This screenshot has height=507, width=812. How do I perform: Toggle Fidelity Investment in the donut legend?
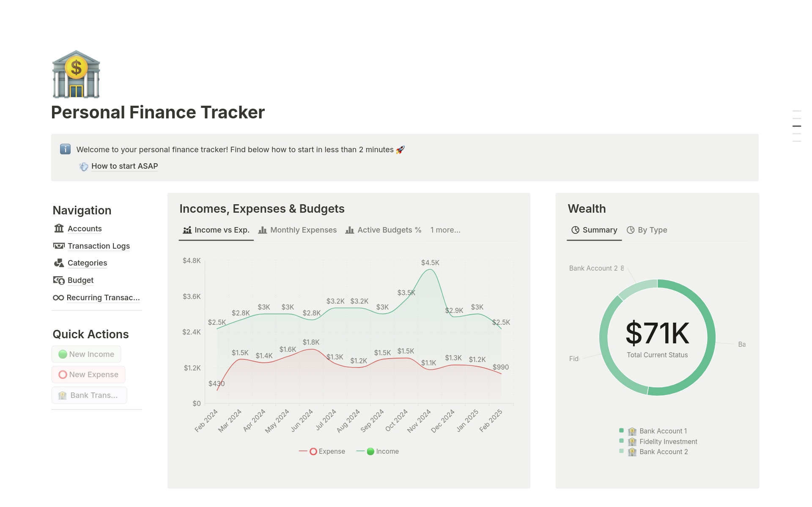point(668,441)
